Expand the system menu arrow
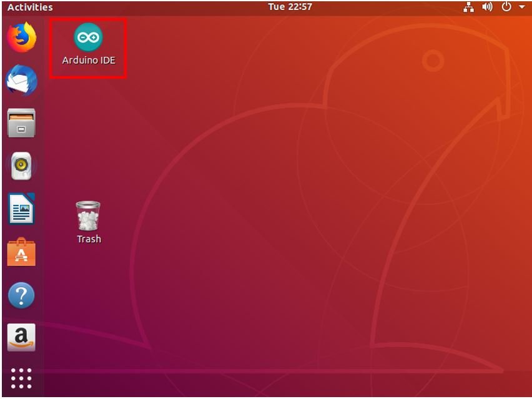 click(522, 7)
